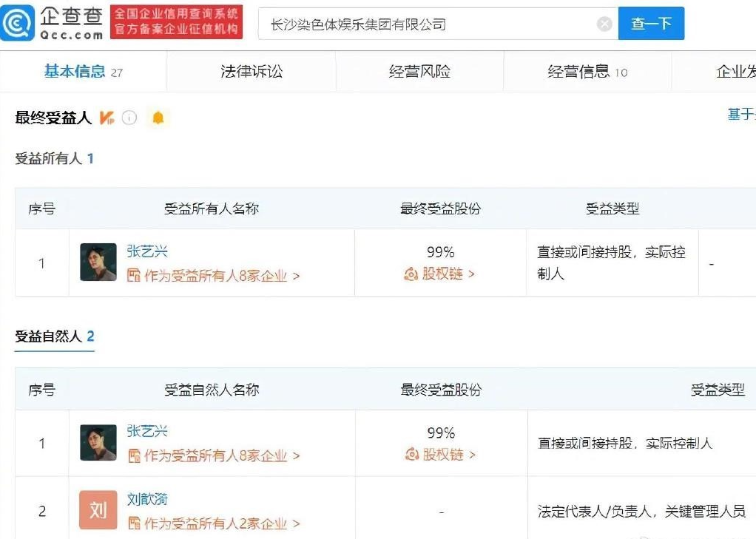Click 股权链 icon in 受益自然人 row

pos(412,454)
